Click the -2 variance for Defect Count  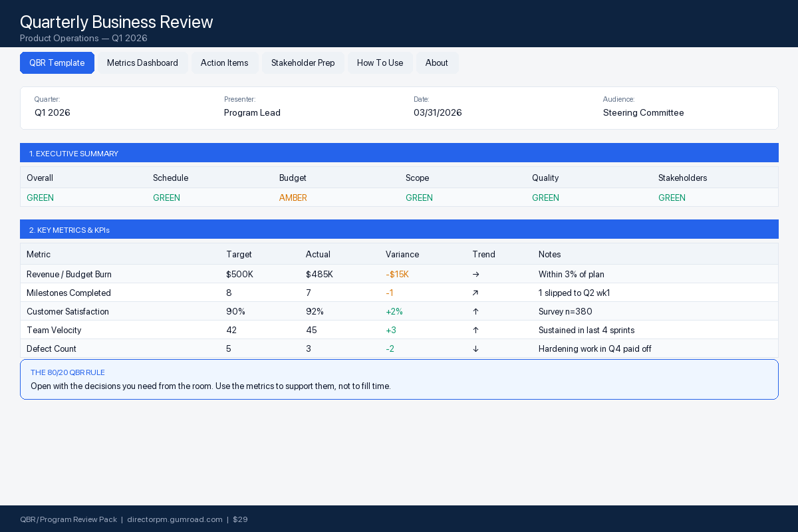point(390,348)
